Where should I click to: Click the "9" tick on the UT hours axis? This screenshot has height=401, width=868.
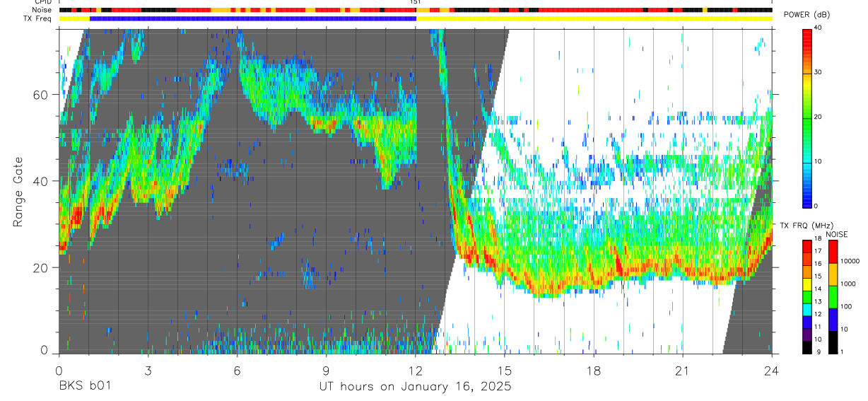[326, 371]
